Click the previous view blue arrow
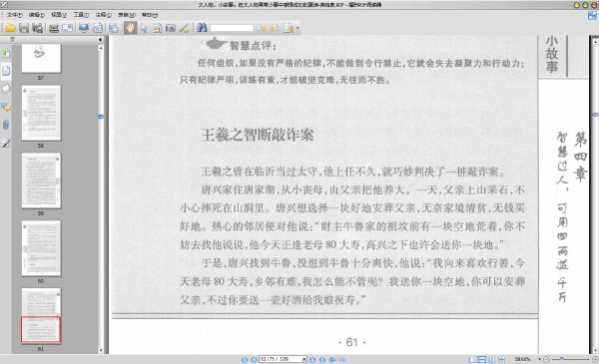The height and width of the screenshot is (364, 599). pos(332,359)
